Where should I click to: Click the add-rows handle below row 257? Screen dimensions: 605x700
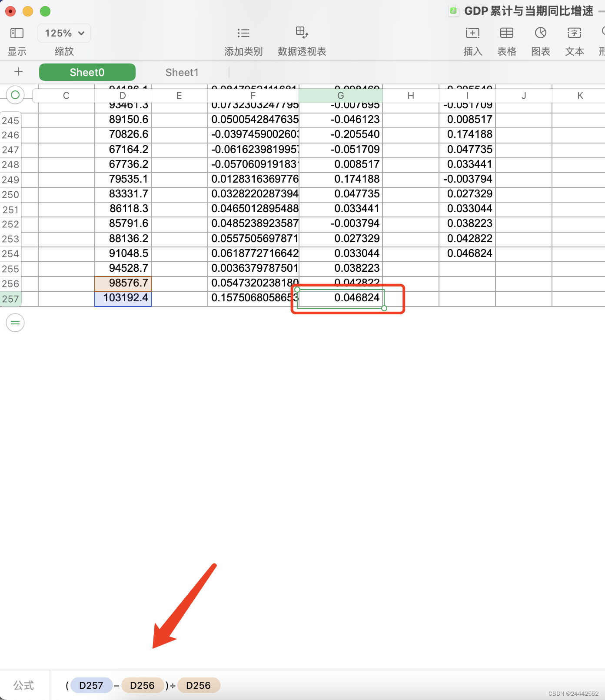15,323
